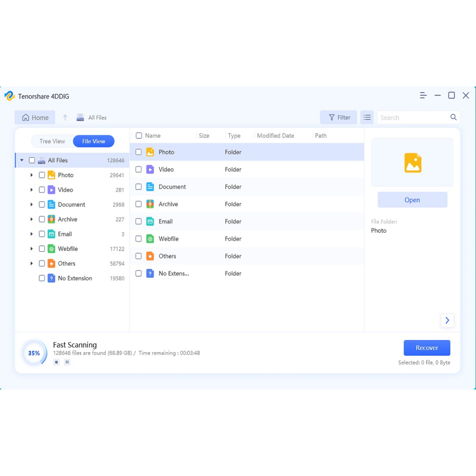Image resolution: width=476 pixels, height=476 pixels.
Task: Click the large photo preview thumbnail
Action: (412, 163)
